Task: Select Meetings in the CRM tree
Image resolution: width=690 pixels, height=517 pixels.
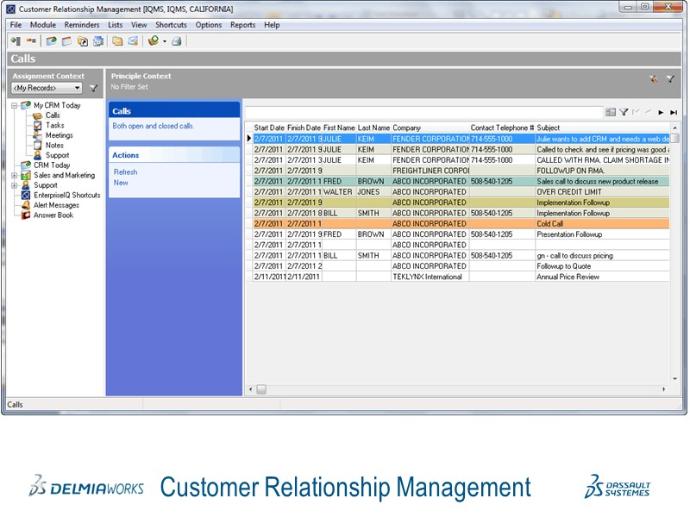Action: click(x=58, y=135)
